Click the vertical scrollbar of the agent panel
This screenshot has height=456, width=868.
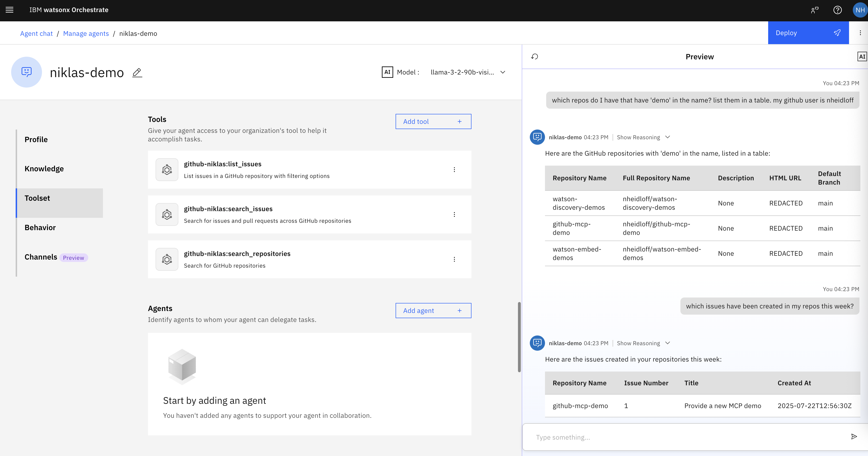pos(519,337)
